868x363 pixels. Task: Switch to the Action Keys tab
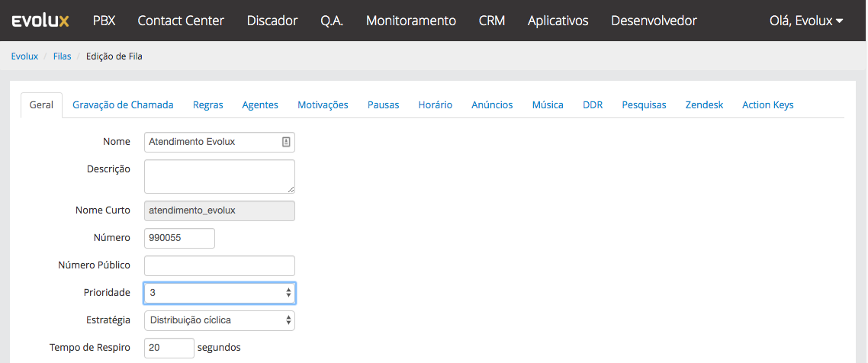768,104
